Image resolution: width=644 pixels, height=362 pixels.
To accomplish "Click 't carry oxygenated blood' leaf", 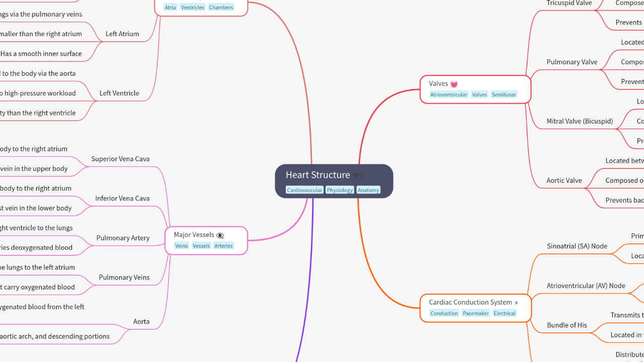I will tap(37, 287).
